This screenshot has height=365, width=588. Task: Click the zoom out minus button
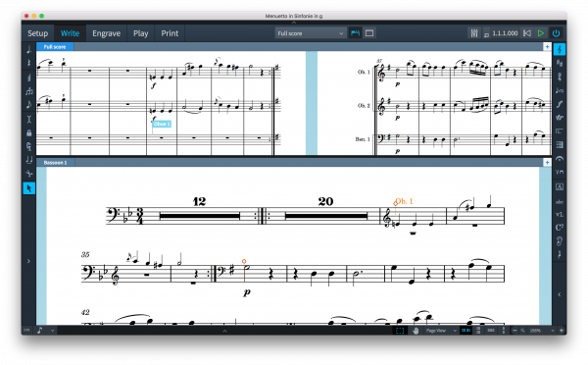[x=514, y=331]
